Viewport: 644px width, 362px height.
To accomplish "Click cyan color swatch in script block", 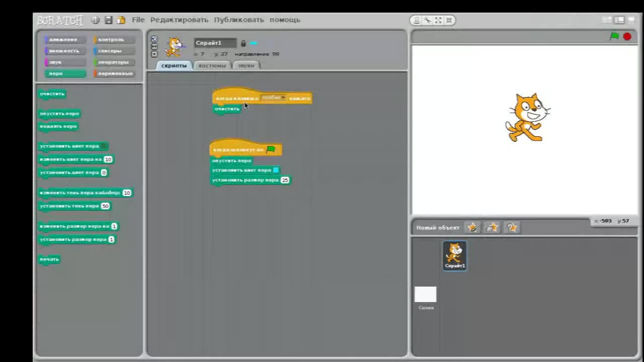I will (276, 170).
